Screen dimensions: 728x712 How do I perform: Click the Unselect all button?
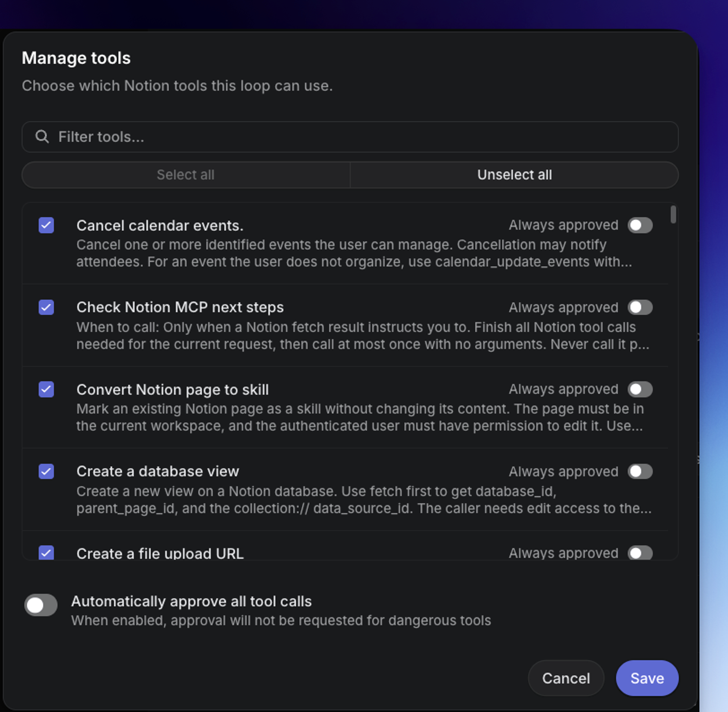click(x=514, y=175)
